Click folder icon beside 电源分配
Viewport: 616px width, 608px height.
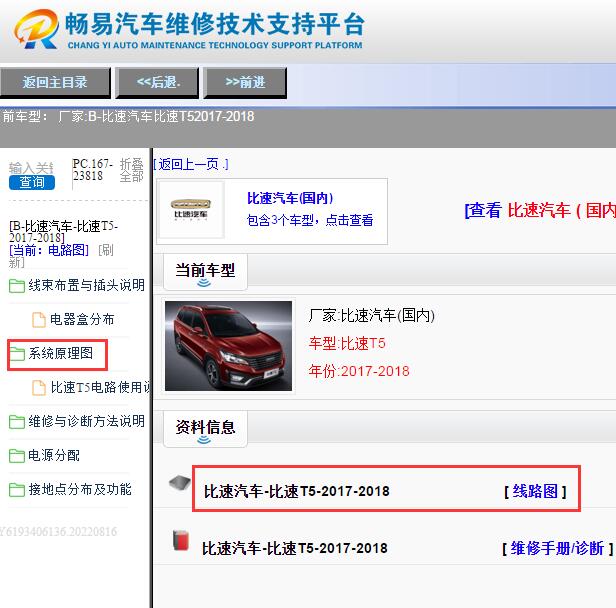[17, 456]
